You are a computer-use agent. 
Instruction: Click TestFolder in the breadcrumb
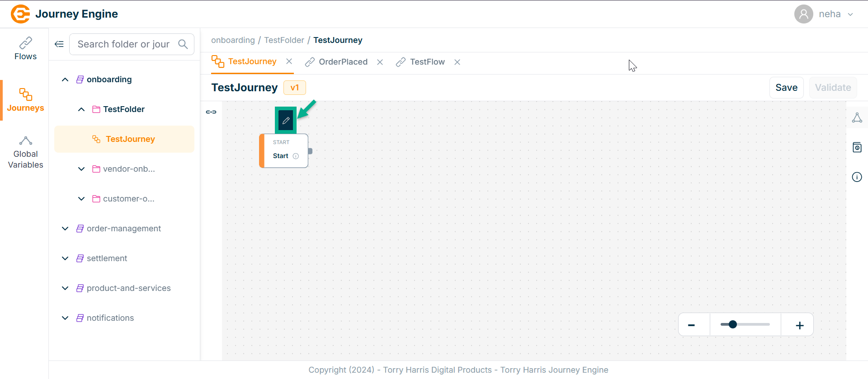pyautogui.click(x=284, y=40)
